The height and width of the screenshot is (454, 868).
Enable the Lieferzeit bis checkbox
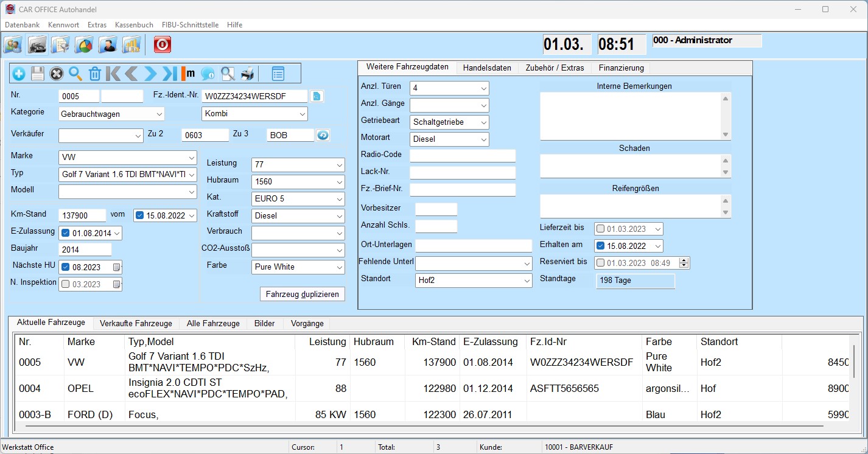coord(601,229)
